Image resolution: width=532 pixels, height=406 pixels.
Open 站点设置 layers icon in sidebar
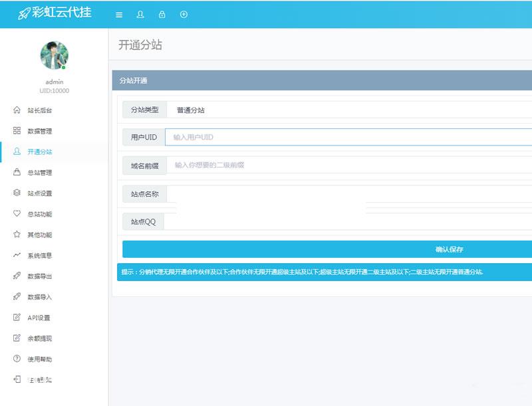17,193
